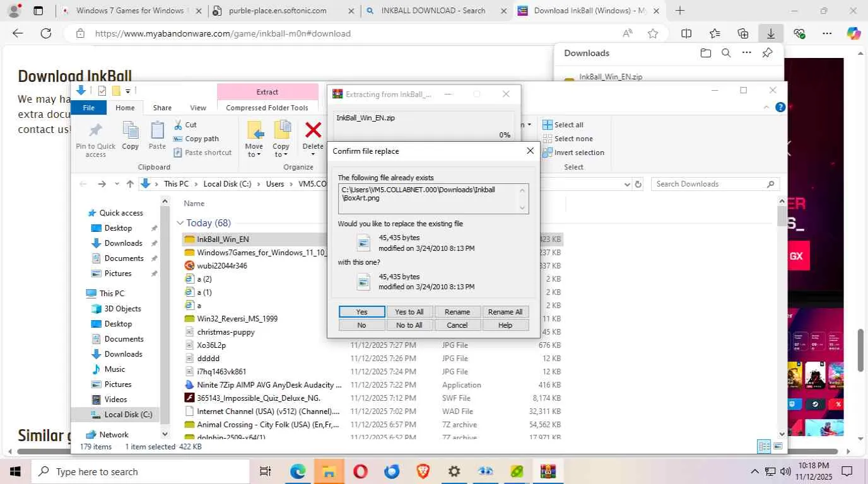Click Select all in ribbon

(x=563, y=125)
